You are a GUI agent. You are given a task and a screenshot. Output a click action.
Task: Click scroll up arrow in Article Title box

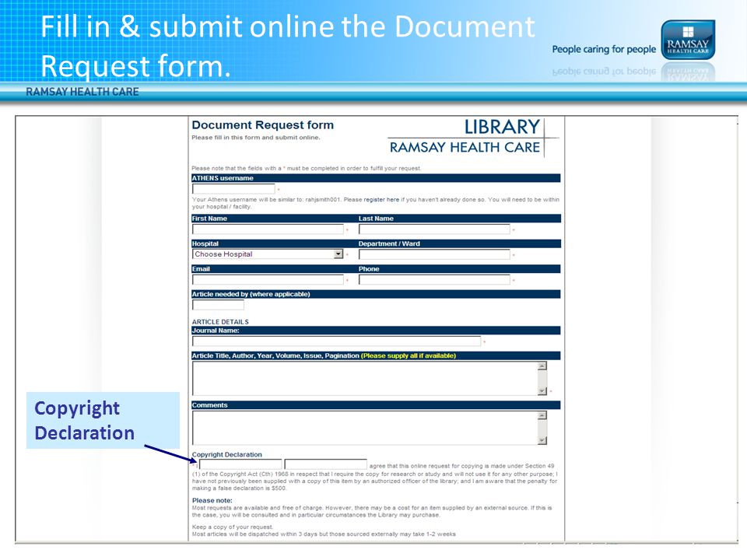pyautogui.click(x=542, y=366)
